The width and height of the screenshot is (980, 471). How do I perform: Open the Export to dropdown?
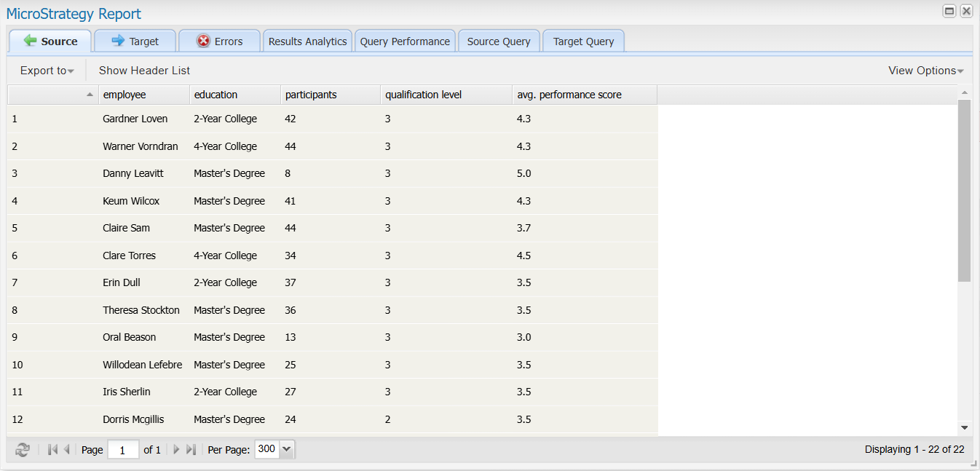coord(45,71)
